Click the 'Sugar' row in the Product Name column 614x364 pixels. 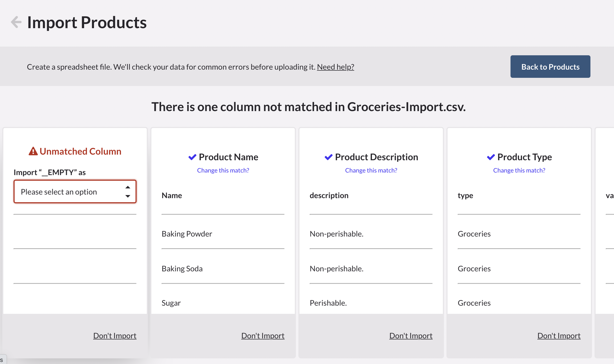click(171, 303)
